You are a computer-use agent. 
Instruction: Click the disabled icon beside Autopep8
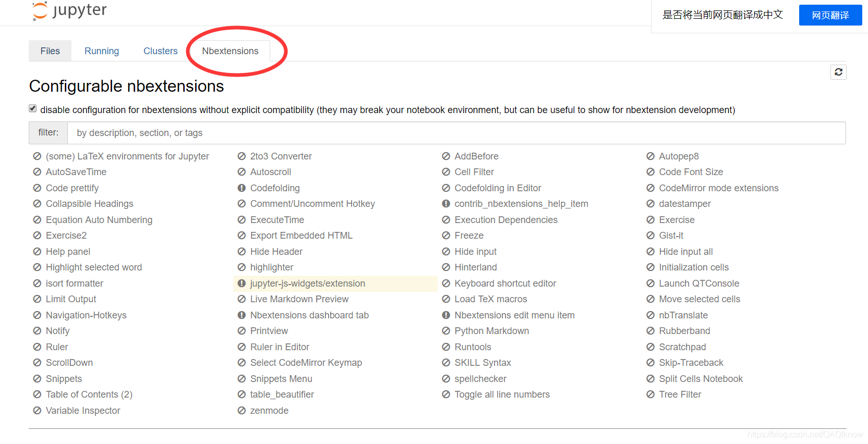click(650, 156)
